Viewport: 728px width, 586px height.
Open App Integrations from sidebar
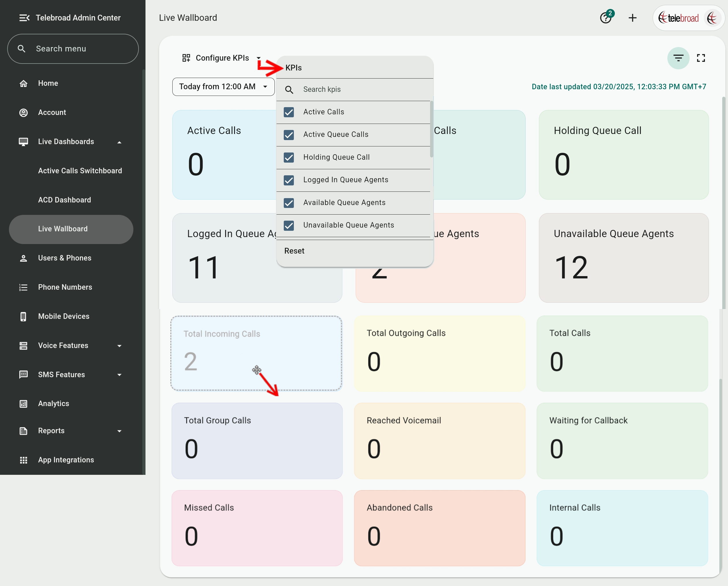tap(66, 460)
